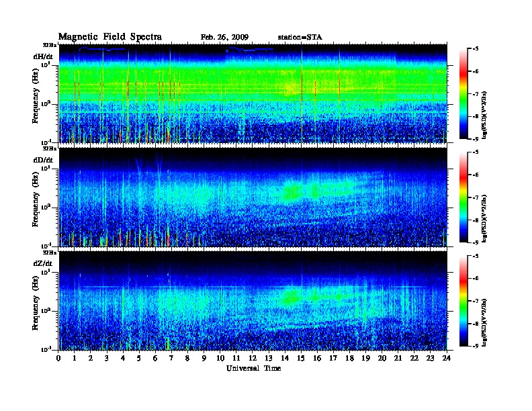This screenshot has height=411, width=532.
Task: Click the -7 tick on the dD/dt color bar
Action: click(476, 197)
